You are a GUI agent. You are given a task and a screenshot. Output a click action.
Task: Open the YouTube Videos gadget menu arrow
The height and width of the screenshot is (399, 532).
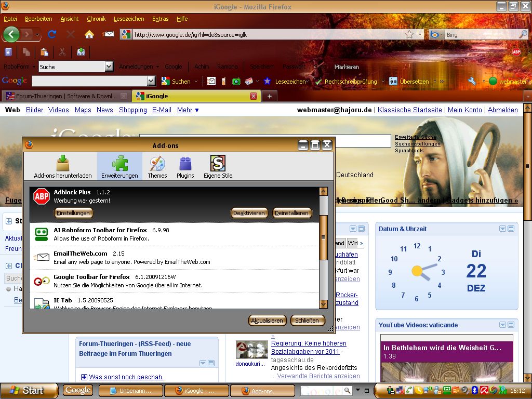point(502,325)
